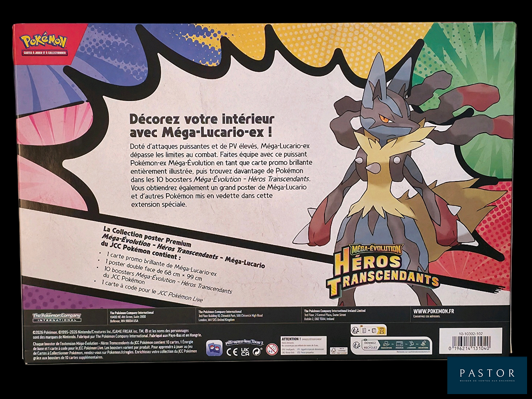Click the 'Chaque booster de l'extension' paragraph

[x=115, y=351]
